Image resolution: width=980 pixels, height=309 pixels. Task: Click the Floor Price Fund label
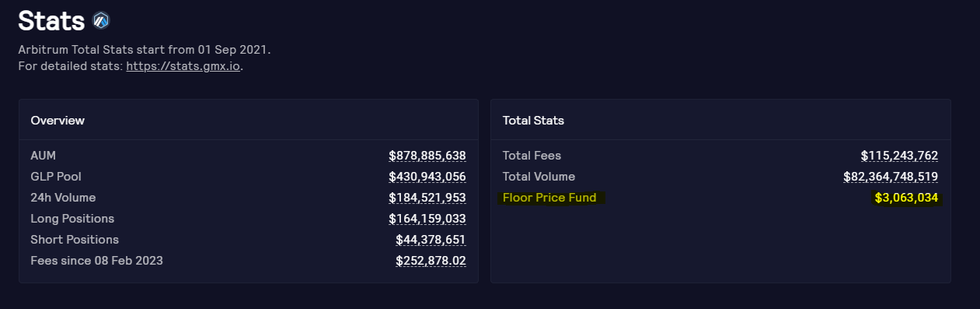(549, 198)
